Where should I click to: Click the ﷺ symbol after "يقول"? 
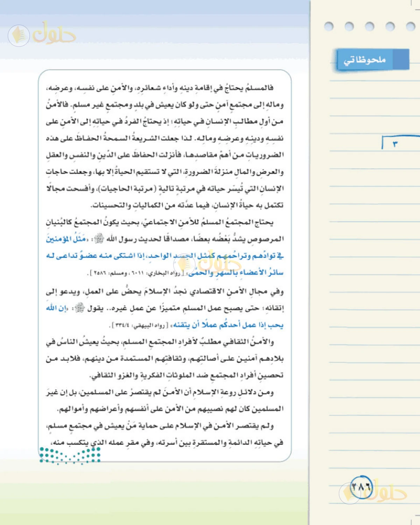coord(80,308)
